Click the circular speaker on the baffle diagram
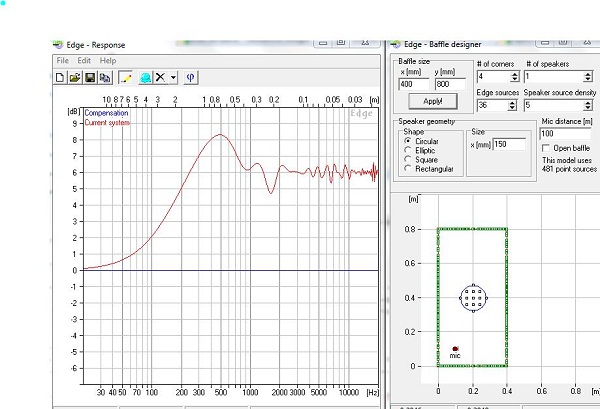Screen dimensions: 600x409 coord(473,298)
